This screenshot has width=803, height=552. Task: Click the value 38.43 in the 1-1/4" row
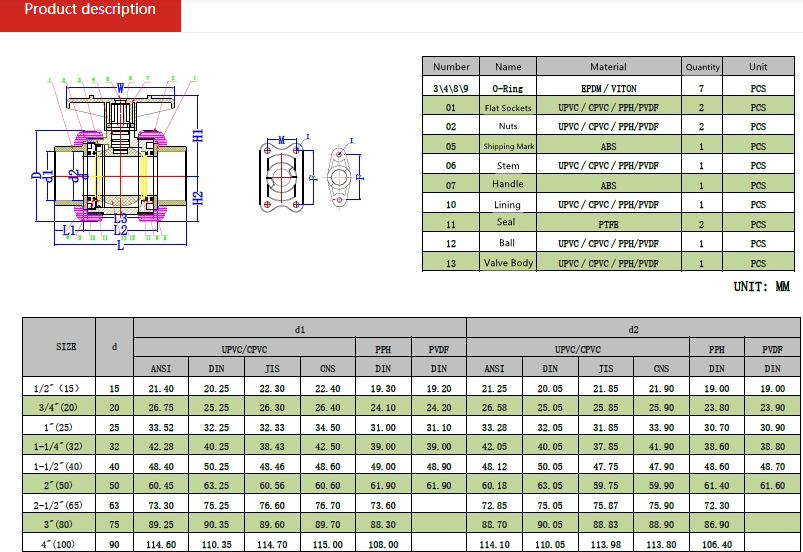pos(272,447)
